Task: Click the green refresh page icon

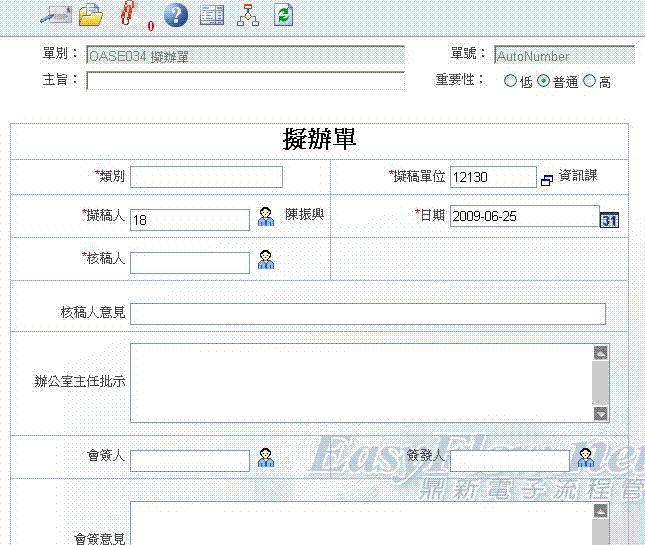Action: (284, 15)
